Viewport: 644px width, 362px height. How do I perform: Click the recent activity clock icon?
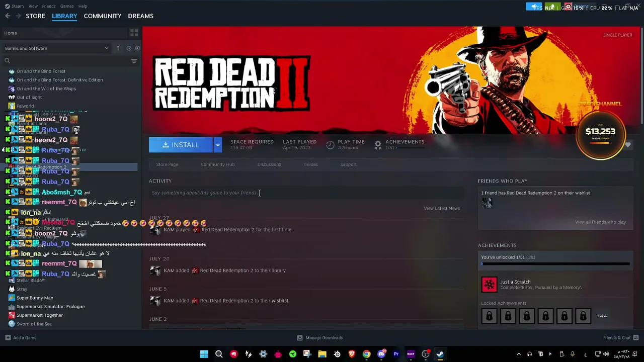129,48
